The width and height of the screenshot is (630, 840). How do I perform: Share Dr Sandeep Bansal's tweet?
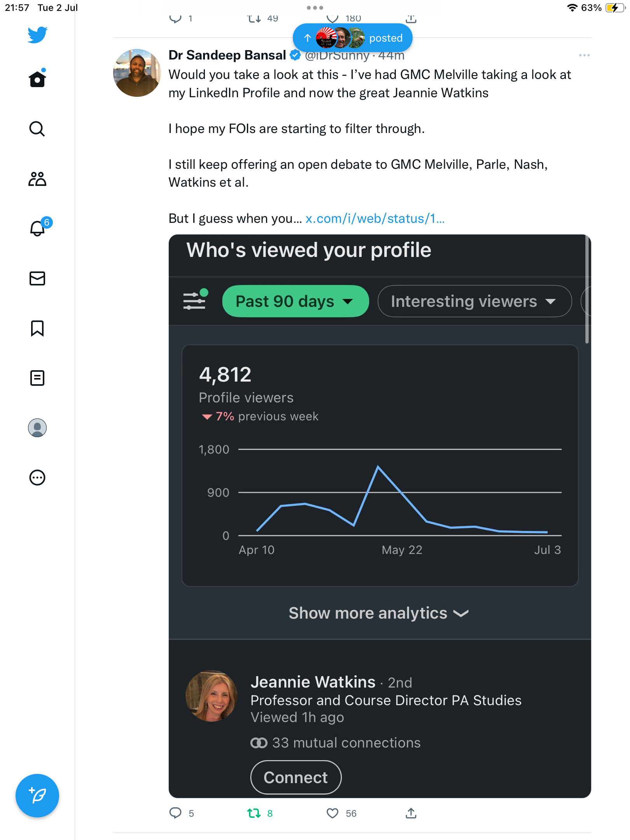coord(411,813)
